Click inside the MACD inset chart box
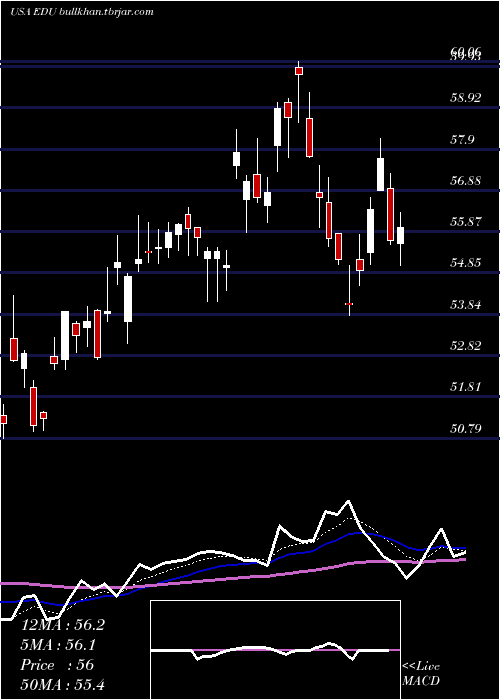This screenshot has height=700, width=500. click(x=275, y=650)
